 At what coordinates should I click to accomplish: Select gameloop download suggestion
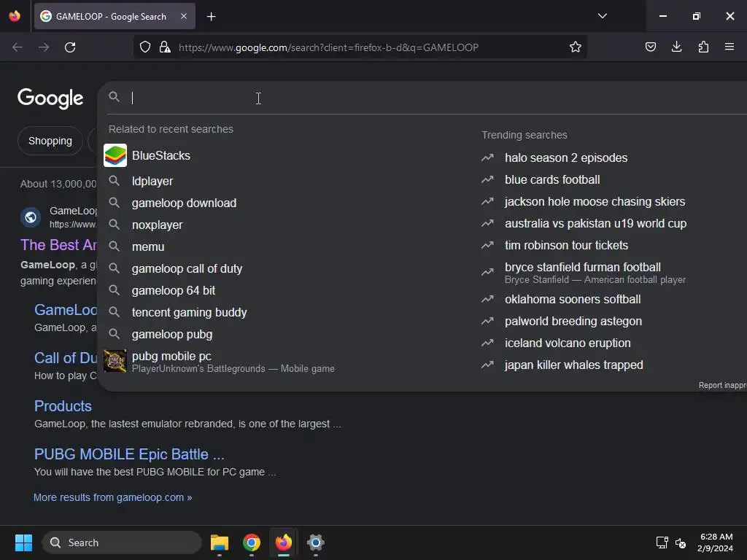pyautogui.click(x=184, y=203)
